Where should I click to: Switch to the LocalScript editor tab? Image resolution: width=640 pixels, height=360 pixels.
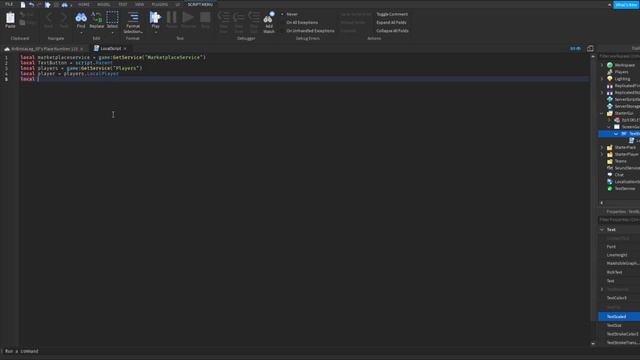click(111, 49)
